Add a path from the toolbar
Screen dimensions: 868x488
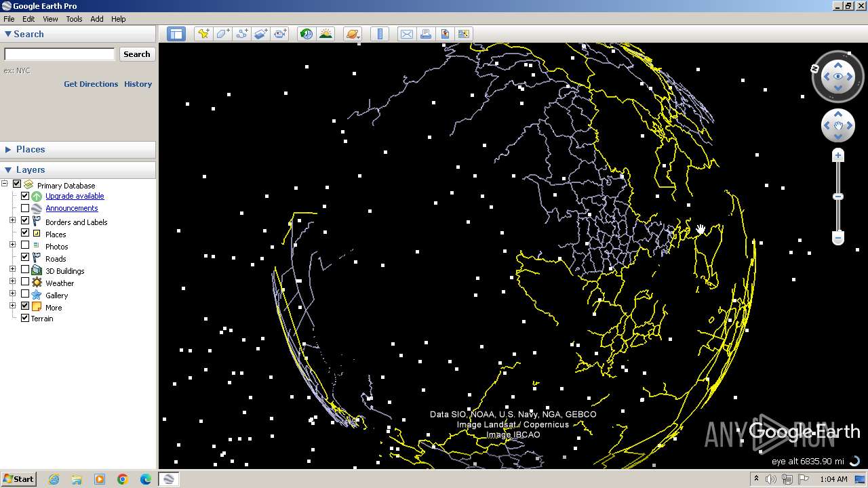pos(241,34)
